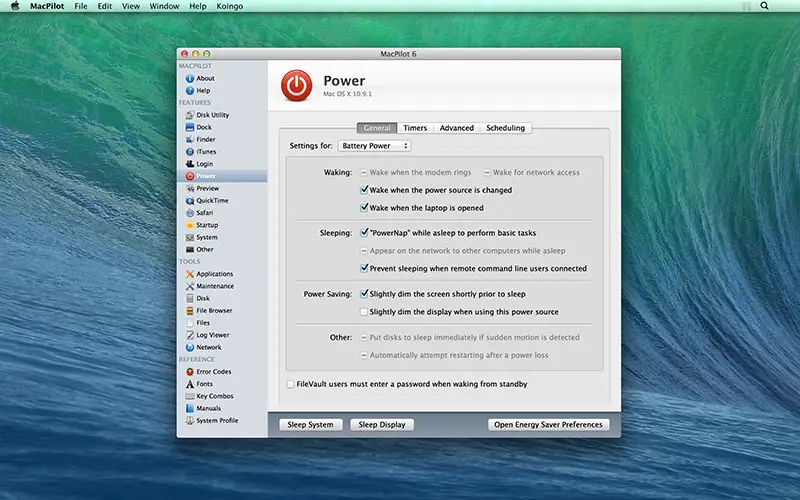Select the Disk Utility icon
The image size is (800, 500).
pos(190,115)
